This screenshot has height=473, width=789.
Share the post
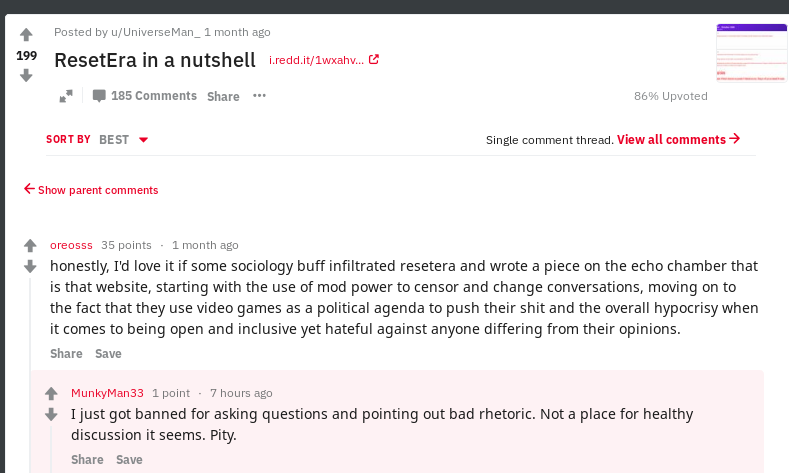click(223, 96)
